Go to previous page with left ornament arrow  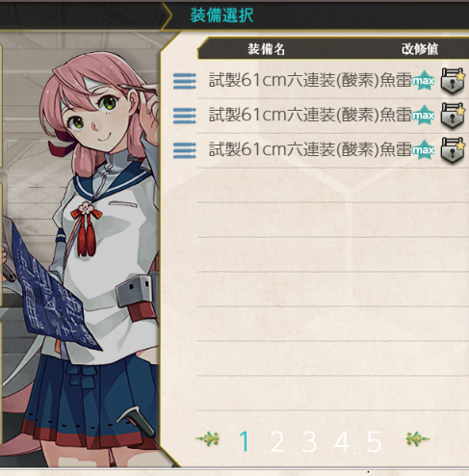coord(208,438)
